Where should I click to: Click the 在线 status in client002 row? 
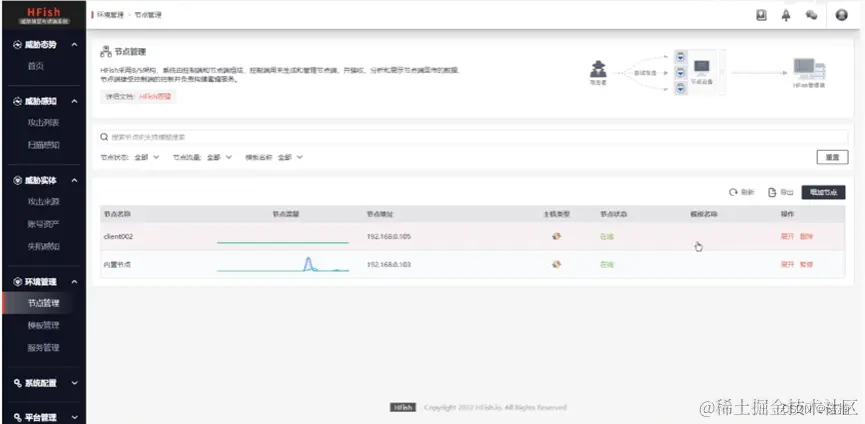[607, 237]
